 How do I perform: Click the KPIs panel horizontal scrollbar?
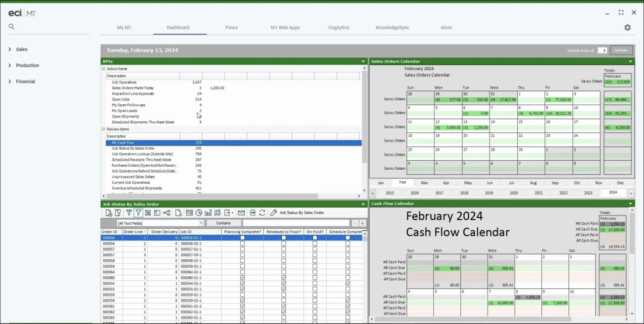(x=211, y=196)
